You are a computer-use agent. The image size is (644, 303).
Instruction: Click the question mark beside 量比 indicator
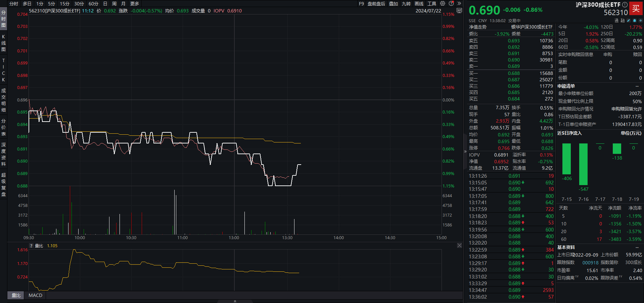pyautogui.click(x=31, y=246)
